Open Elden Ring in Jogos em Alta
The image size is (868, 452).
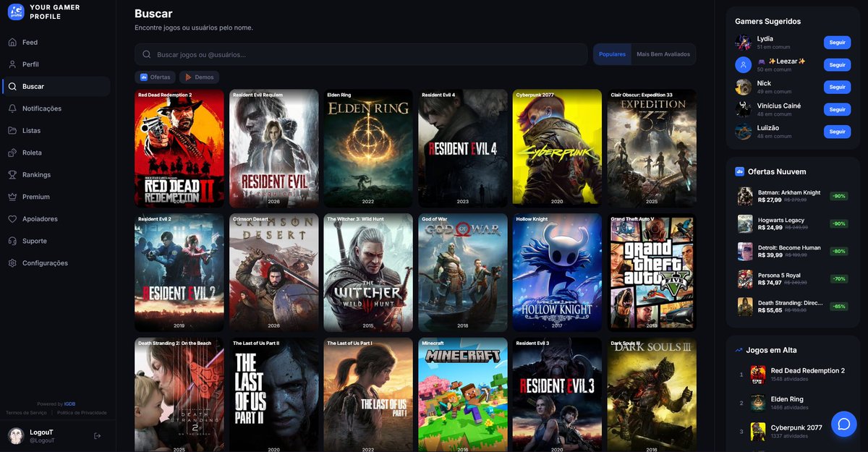793,403
